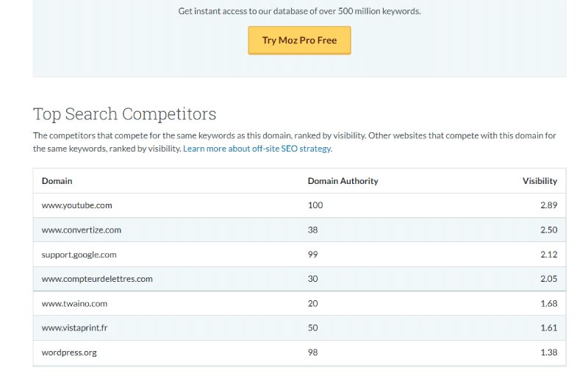The image size is (588, 390).
Task: Select Domain Authority value 100 for youtube
Action: tap(315, 205)
